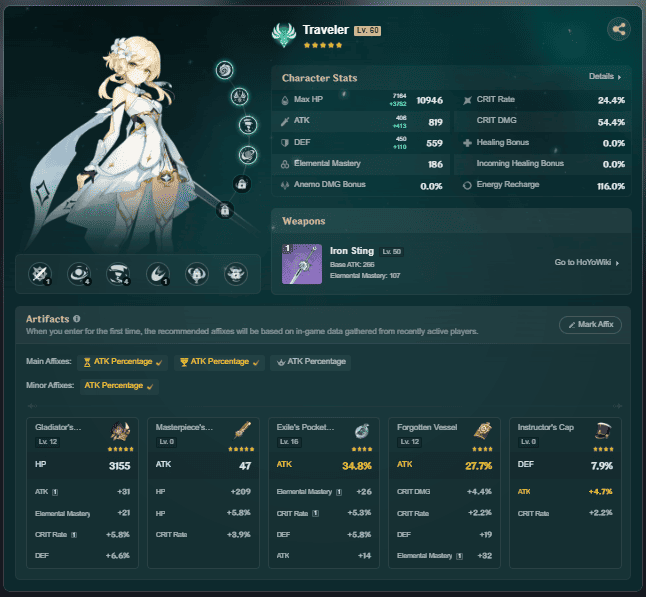This screenshot has width=646, height=597.
Task: Click the Artifacts info icon
Action: [x=77, y=318]
